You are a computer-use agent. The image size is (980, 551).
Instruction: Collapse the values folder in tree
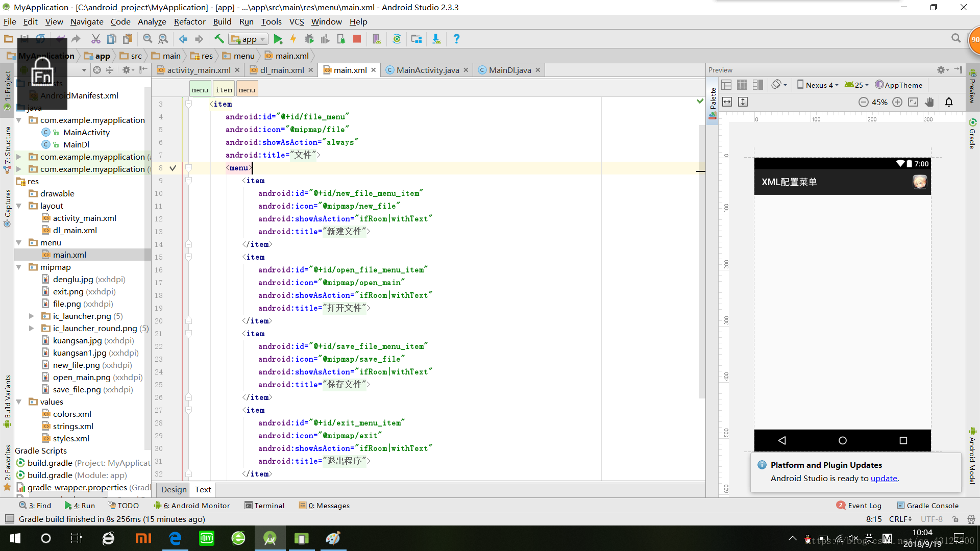19,402
